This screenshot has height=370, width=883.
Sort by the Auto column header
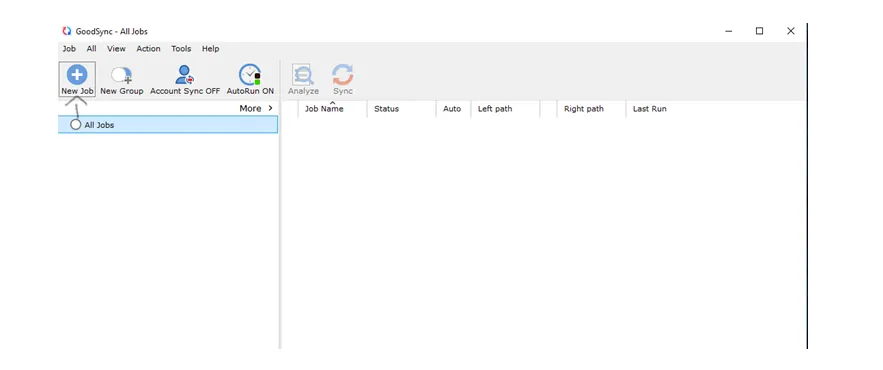click(453, 109)
